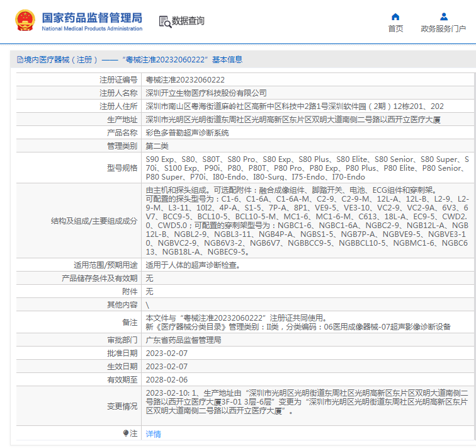Click the 政务服务门户 person icon
Screen dimensions: 476x448
coord(443,17)
